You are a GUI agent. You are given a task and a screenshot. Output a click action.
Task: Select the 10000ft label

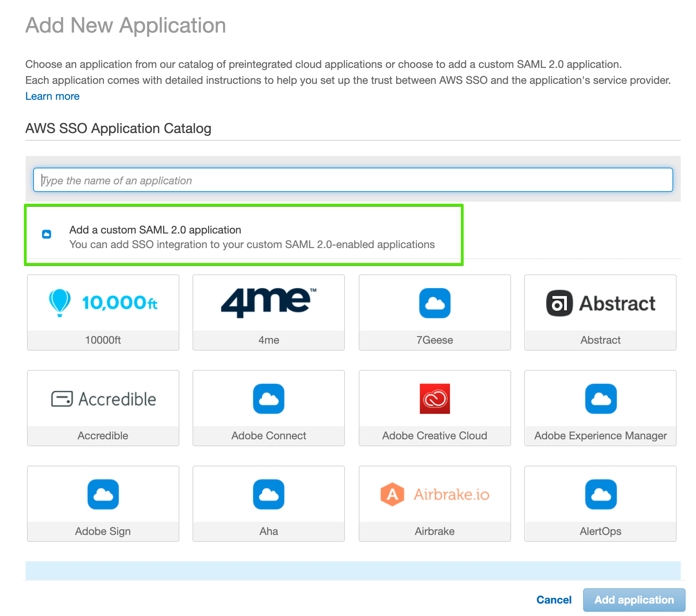point(103,340)
